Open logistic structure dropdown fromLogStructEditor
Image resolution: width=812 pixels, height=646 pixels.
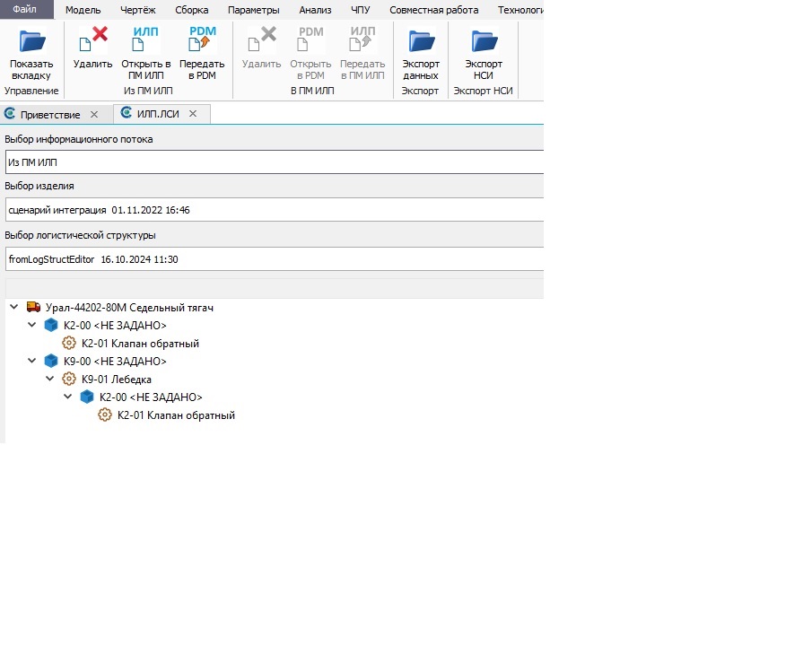click(x=275, y=259)
